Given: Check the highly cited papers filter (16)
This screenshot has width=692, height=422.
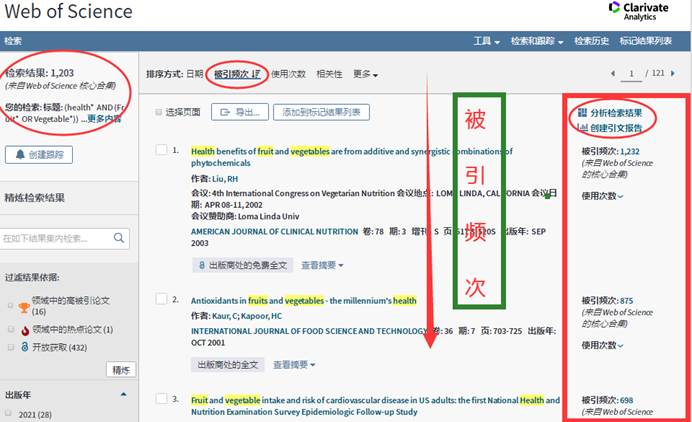Looking at the screenshot, I should pos(10,305).
